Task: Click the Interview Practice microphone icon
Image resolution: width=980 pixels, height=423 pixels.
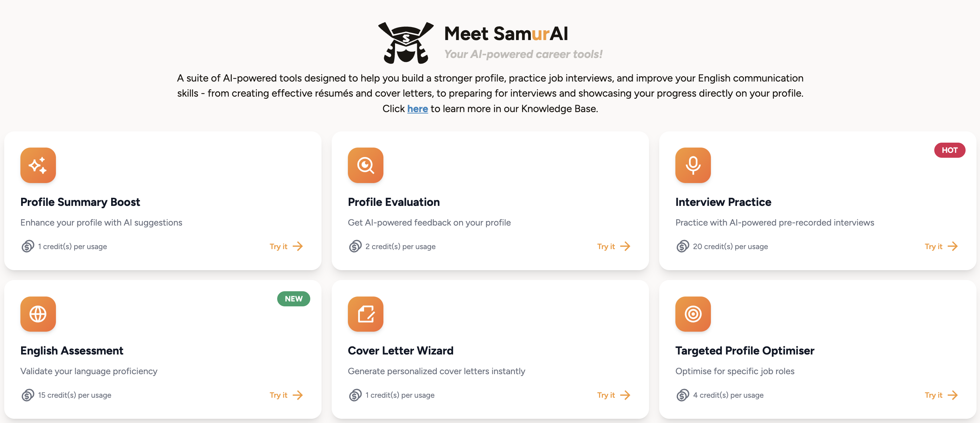Action: point(693,165)
